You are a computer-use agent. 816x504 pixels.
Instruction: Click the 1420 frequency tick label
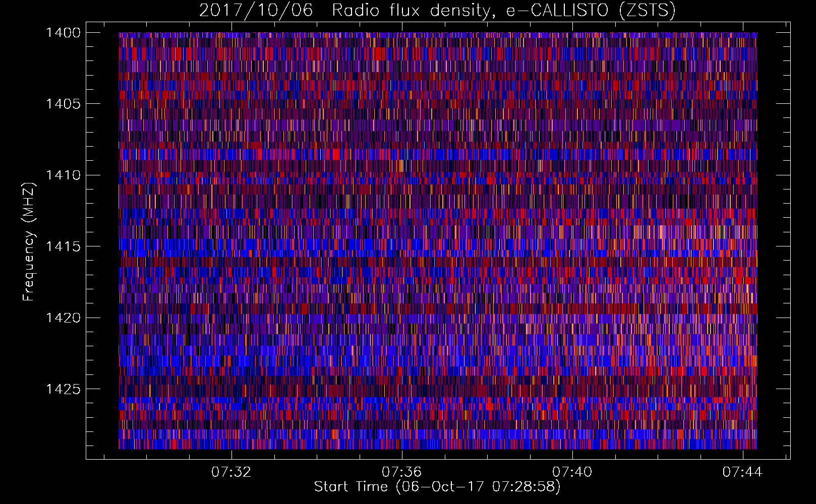click(63, 318)
